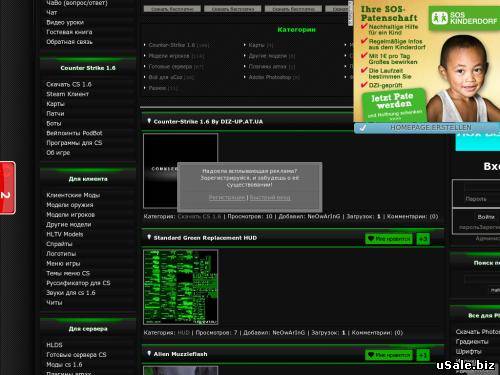Image resolution: width=500 pixels, height=375 pixels.
Task: Click the +3 counter on the HUD post
Action: point(423,239)
